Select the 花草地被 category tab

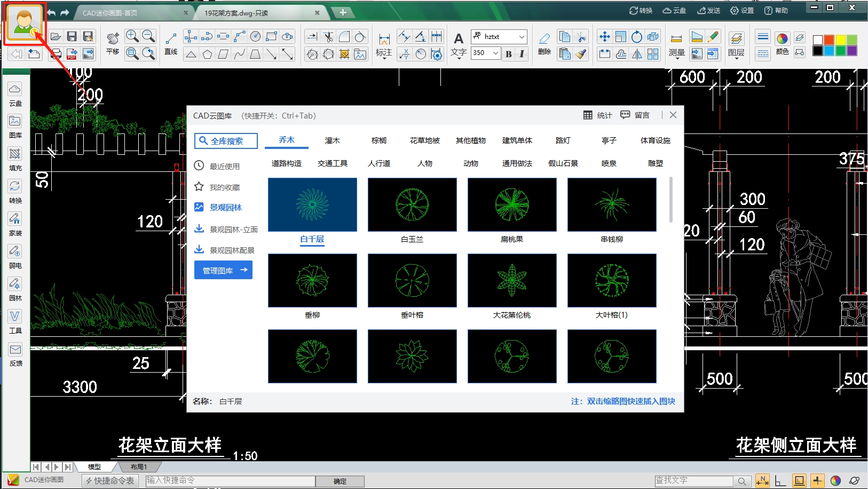[x=425, y=140]
